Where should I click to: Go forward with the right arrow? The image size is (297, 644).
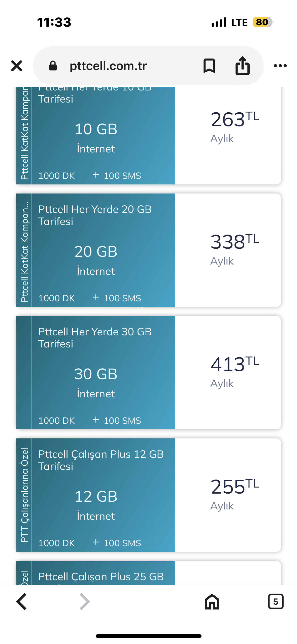click(85, 601)
